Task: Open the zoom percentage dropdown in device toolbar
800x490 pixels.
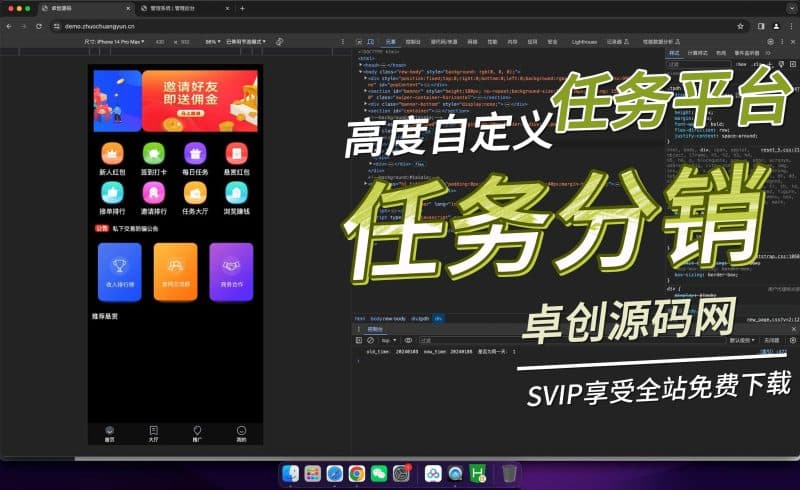Action: (x=212, y=42)
